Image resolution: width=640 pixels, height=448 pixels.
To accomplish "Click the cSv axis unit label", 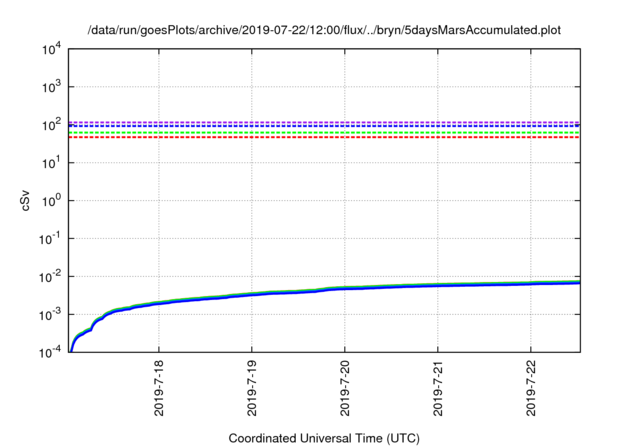I will pos(25,200).
